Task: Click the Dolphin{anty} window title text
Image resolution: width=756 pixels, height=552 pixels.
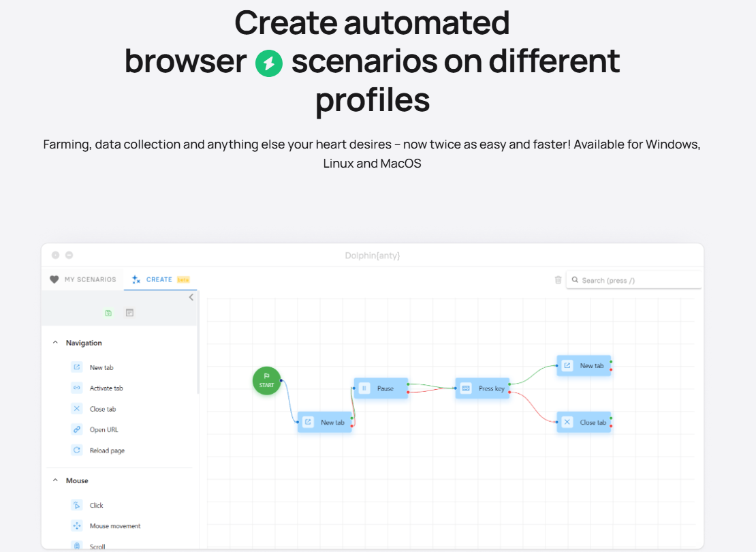Action: pyautogui.click(x=373, y=256)
